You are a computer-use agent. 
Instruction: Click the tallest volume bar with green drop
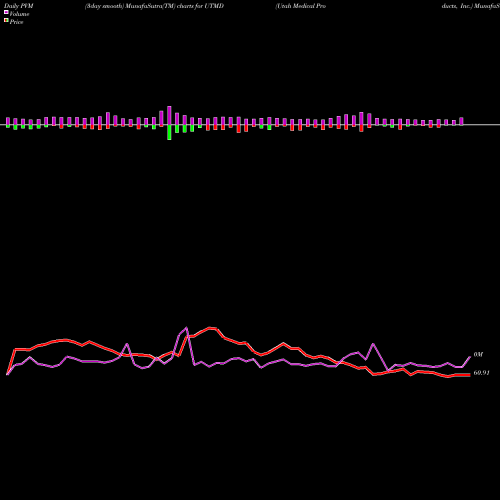click(169, 123)
